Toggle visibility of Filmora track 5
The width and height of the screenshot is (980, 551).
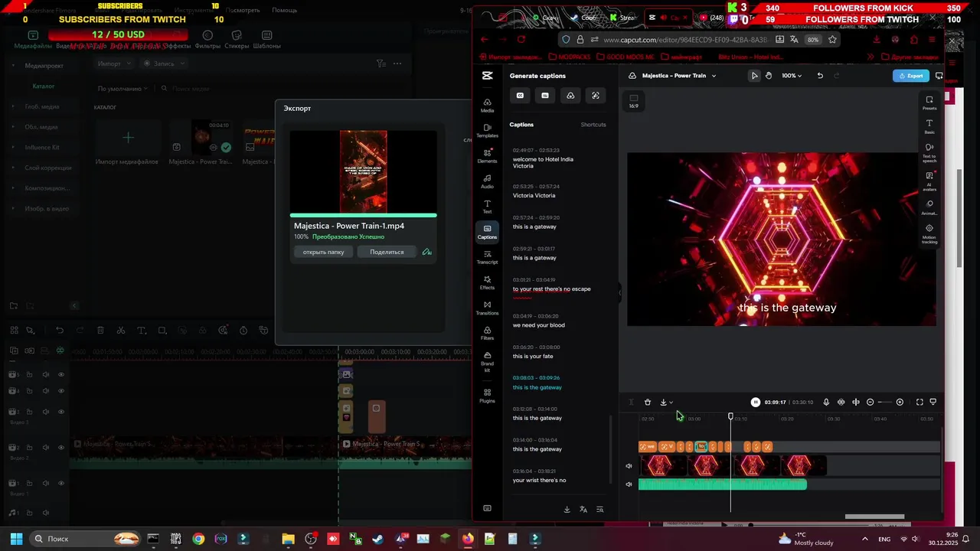click(x=61, y=375)
